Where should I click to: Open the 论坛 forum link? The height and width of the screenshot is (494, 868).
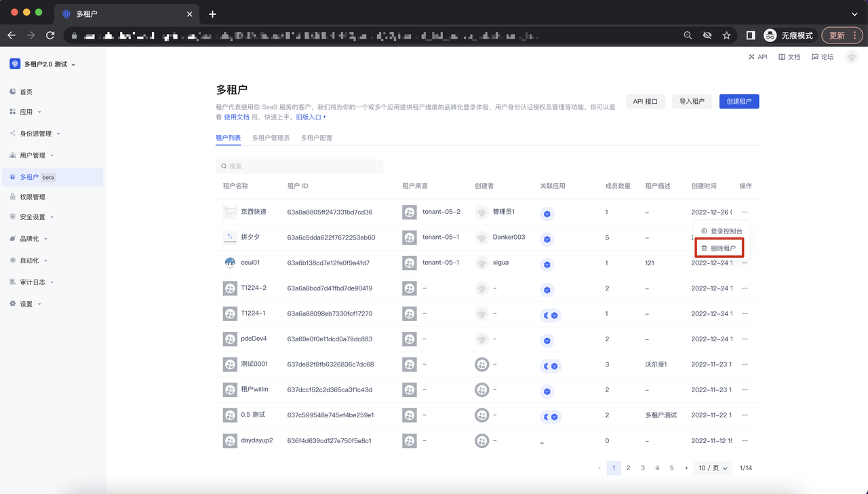pos(823,57)
